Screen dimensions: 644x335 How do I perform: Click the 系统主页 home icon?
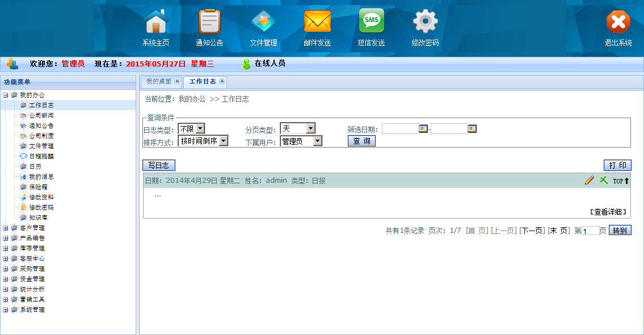156,22
